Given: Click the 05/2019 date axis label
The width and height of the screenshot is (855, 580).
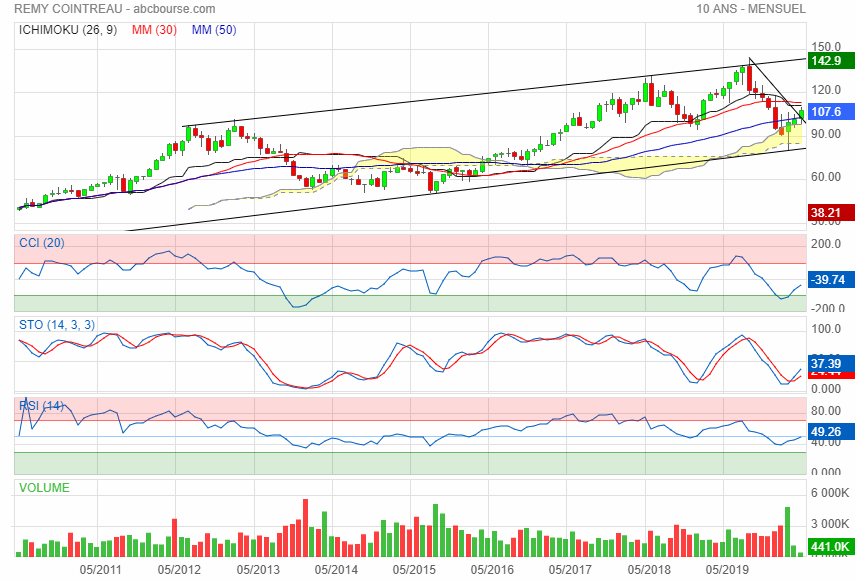Looking at the screenshot, I should (727, 570).
